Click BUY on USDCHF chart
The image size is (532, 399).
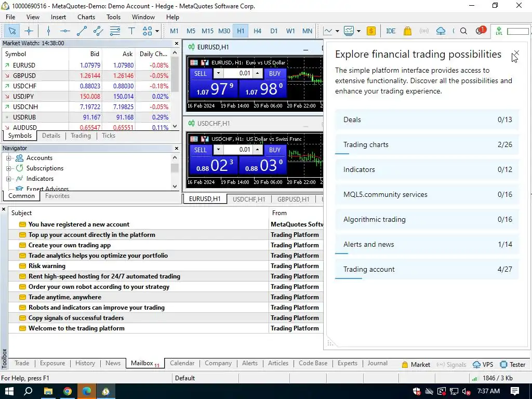(x=274, y=150)
